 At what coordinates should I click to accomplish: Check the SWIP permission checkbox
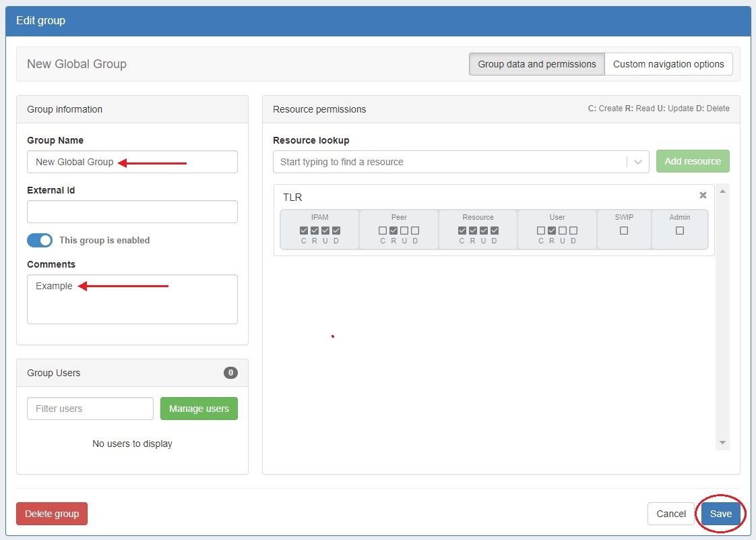(x=624, y=231)
